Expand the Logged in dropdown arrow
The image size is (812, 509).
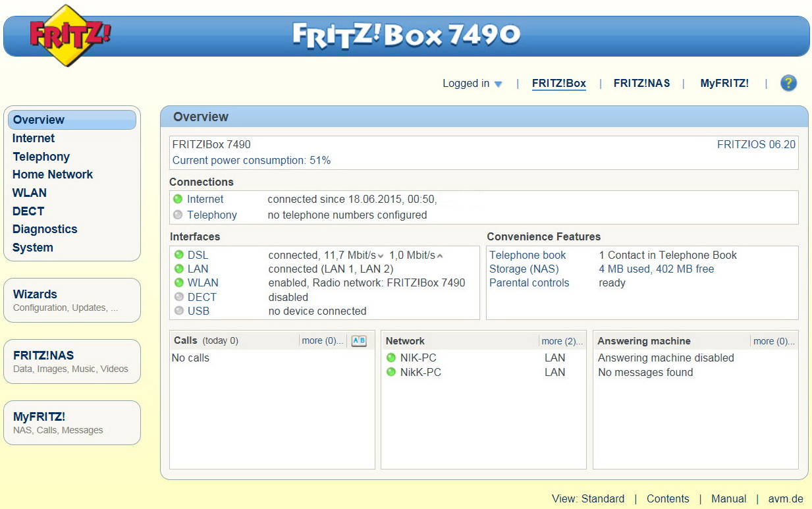click(x=499, y=84)
